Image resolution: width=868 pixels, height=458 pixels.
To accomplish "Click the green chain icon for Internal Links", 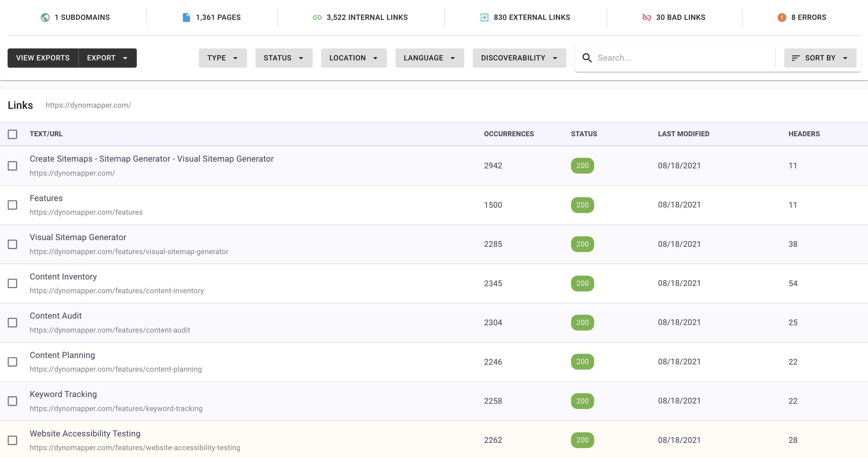I will pyautogui.click(x=317, y=17).
